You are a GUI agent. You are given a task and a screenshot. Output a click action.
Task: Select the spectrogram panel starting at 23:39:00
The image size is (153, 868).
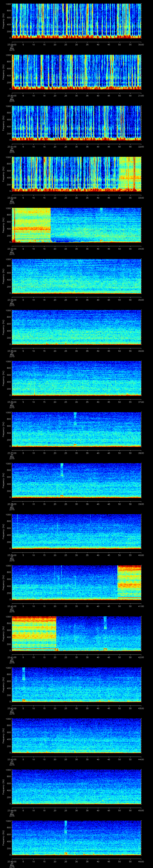[x=76, y=531]
